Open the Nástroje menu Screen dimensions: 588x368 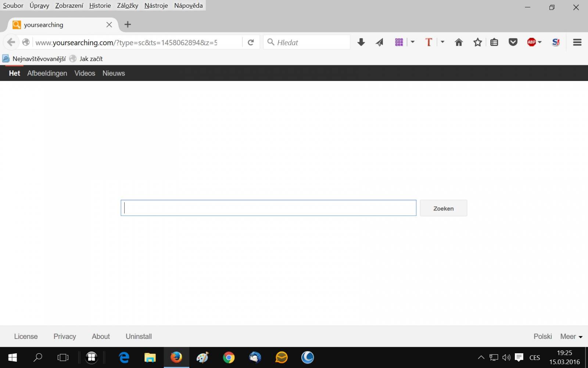156,6
